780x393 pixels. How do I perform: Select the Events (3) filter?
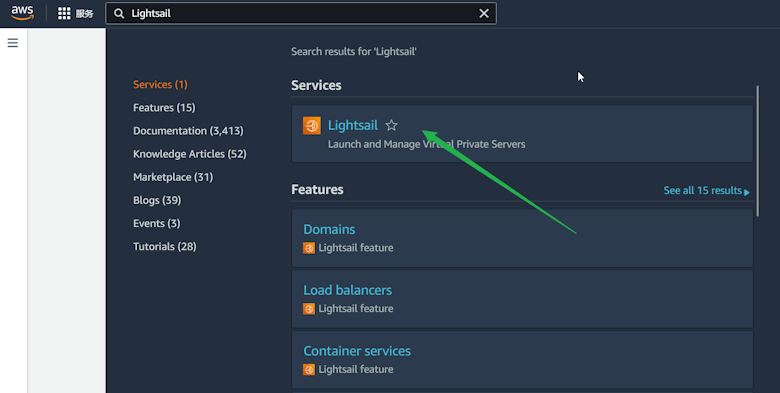pyautogui.click(x=156, y=223)
